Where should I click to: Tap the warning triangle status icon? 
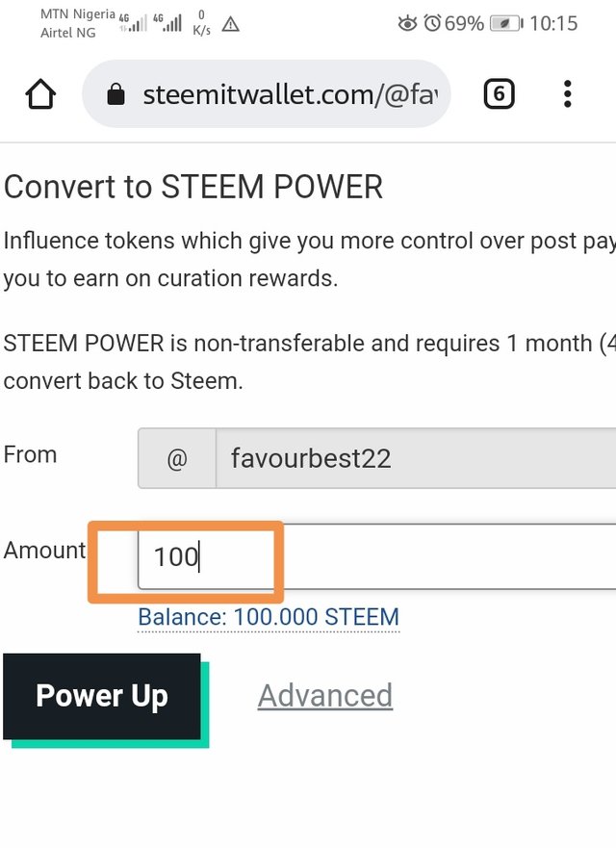pyautogui.click(x=230, y=24)
